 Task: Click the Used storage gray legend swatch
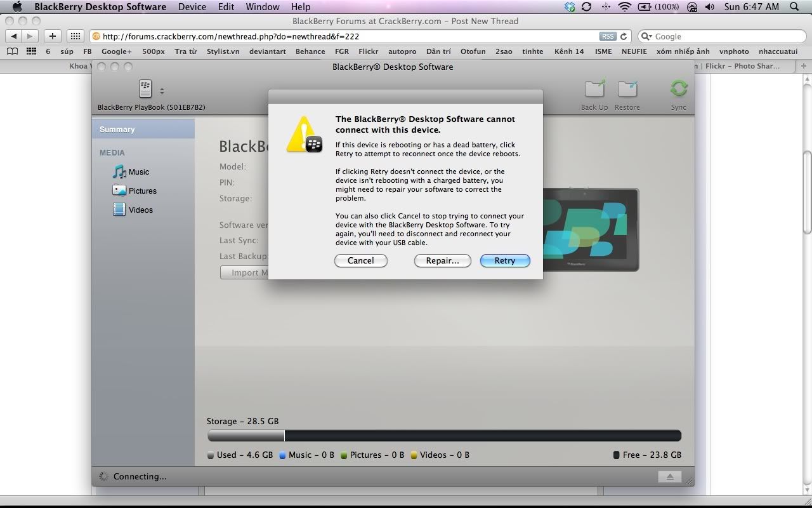[211, 455]
